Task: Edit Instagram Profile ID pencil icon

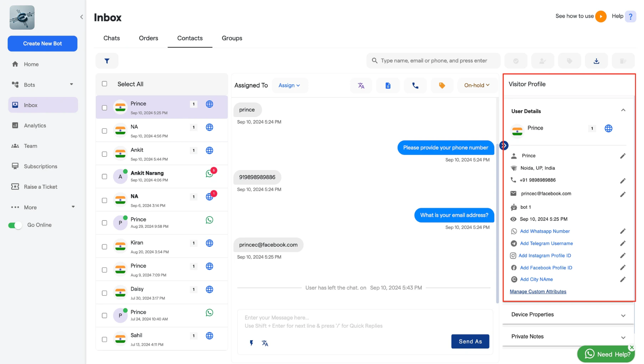Action: pyautogui.click(x=623, y=256)
